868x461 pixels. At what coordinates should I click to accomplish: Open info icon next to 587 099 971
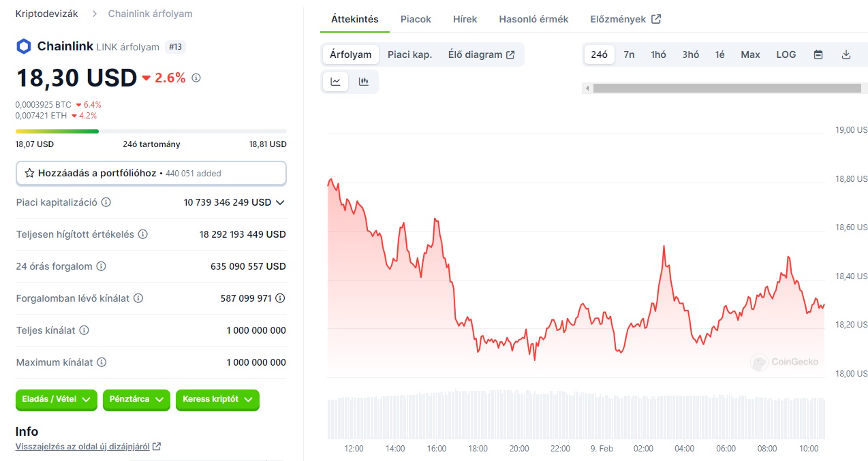pyautogui.click(x=280, y=298)
